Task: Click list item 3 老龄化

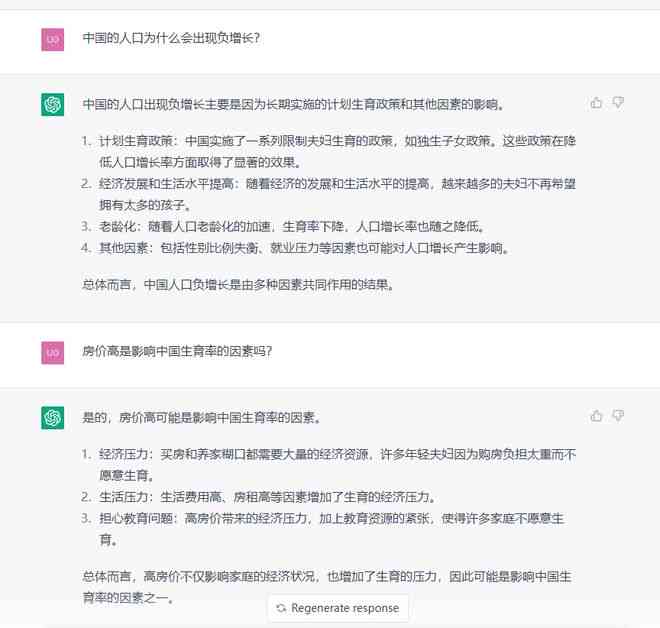Action: tap(284, 226)
